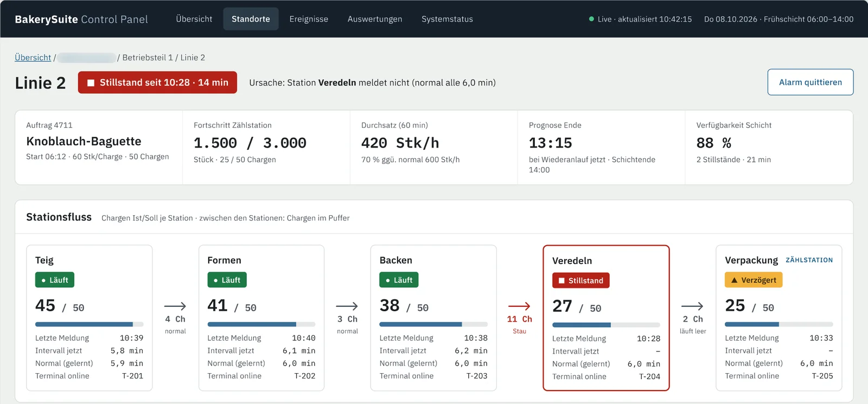Screen dimensions: 868x404
Task: Click the Läuft badge on Teig
Action: click(55, 280)
